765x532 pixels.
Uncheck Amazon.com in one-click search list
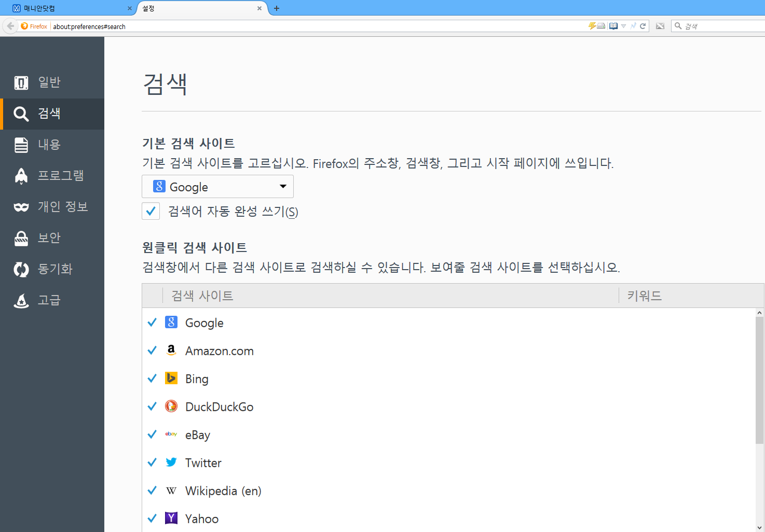[x=152, y=351]
